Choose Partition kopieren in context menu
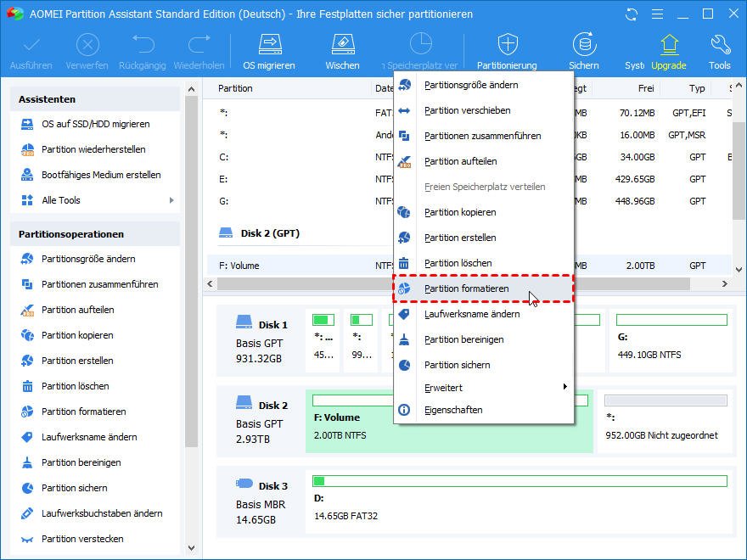 [484, 212]
